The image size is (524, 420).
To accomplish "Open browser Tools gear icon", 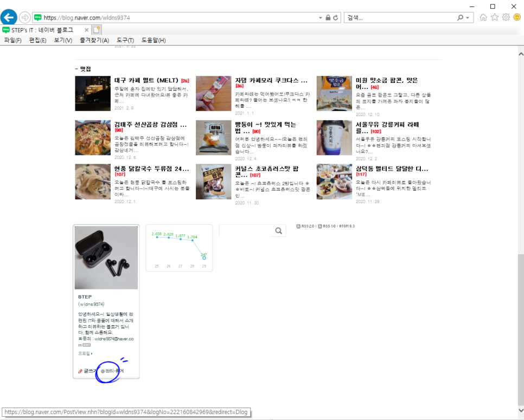I will point(506,17).
